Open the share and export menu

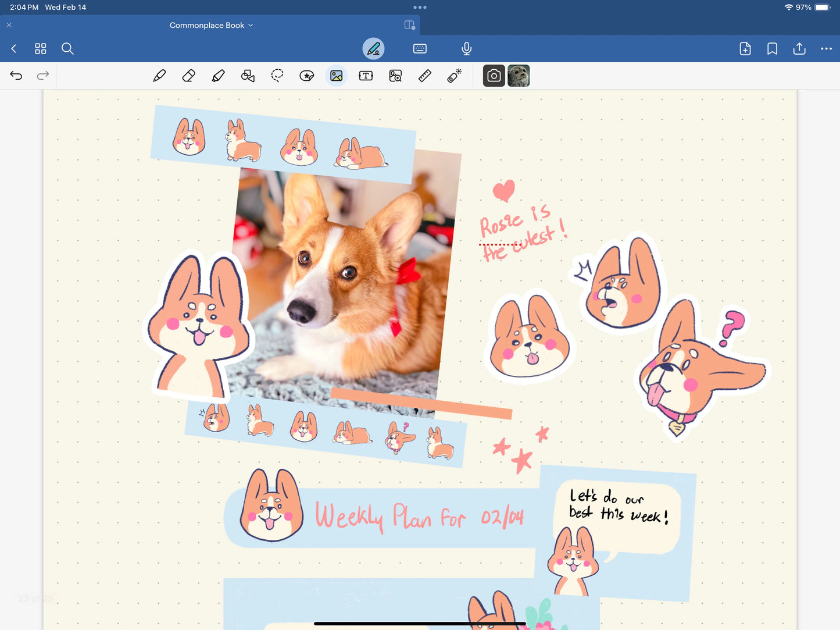coord(799,49)
